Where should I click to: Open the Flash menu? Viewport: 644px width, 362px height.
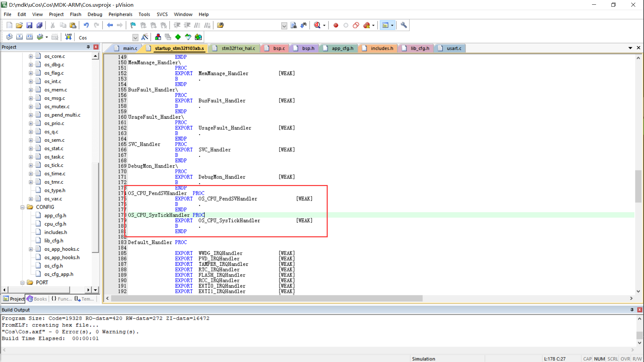75,14
